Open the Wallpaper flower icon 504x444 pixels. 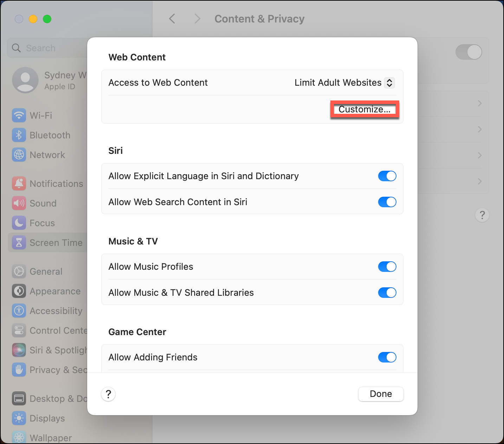pos(19,437)
